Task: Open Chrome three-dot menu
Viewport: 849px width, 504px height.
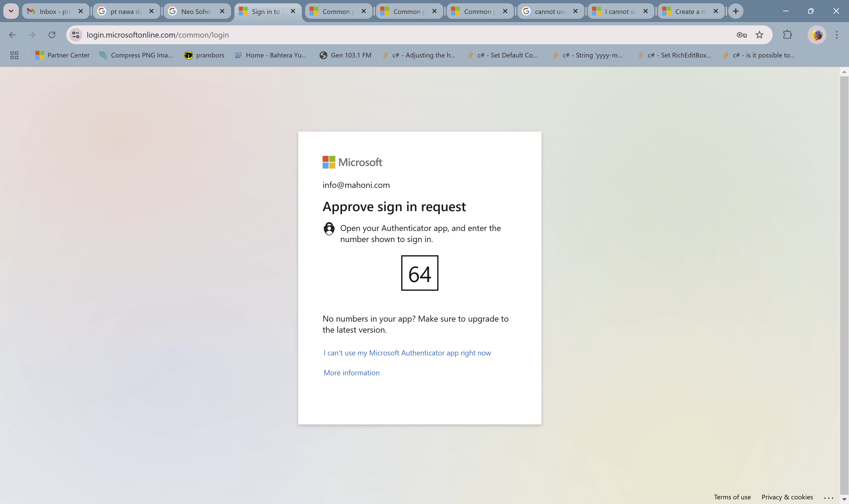Action: [x=836, y=35]
